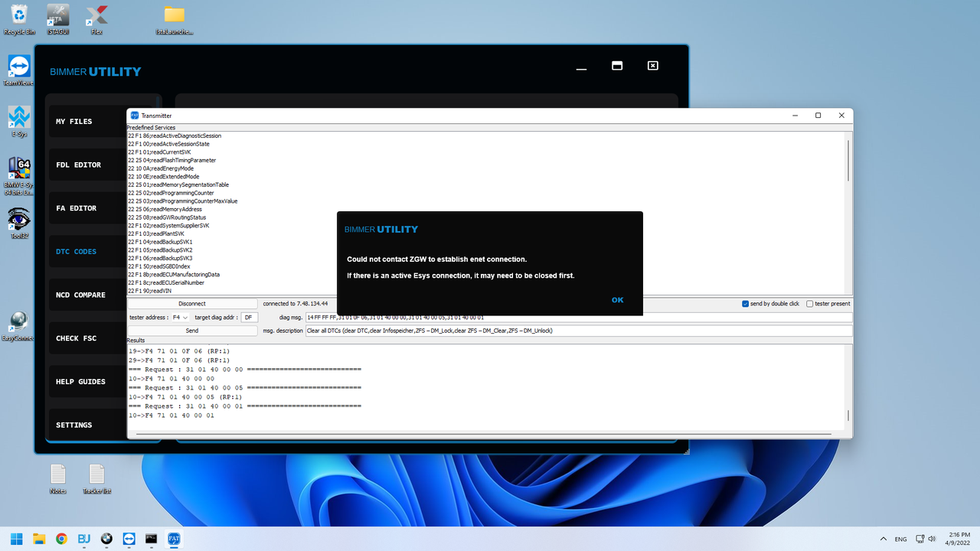
Task: Select readExtendedMode service
Action: [x=164, y=177]
